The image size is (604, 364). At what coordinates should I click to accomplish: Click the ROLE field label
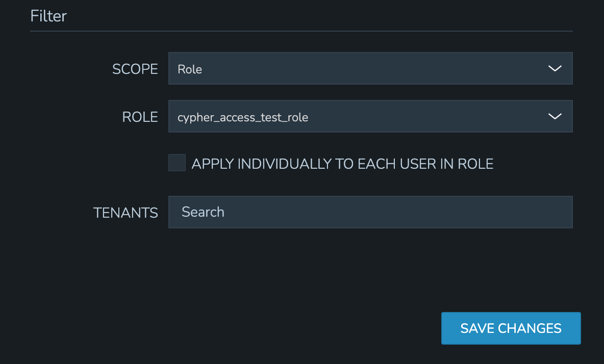point(140,117)
